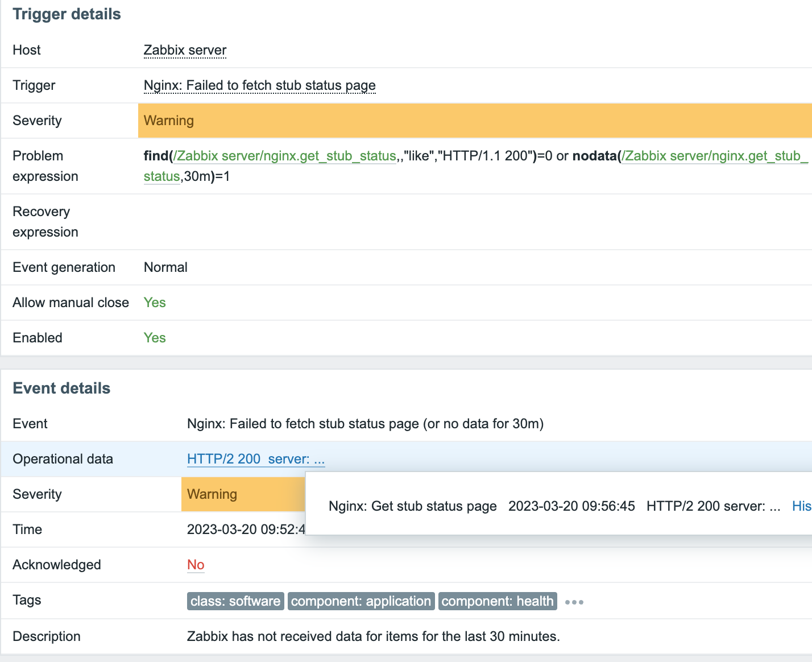Click the Operational data label
Image resolution: width=812 pixels, height=662 pixels.
(63, 459)
